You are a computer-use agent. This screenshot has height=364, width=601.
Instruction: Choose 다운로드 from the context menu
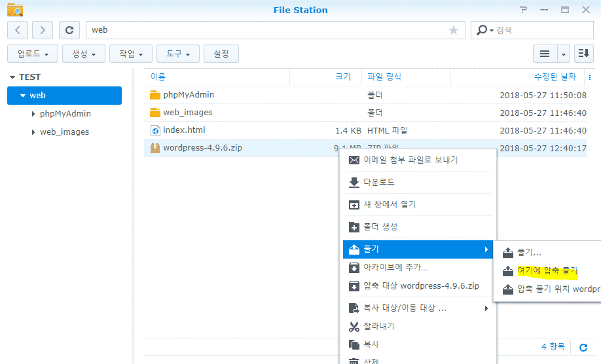click(x=418, y=182)
